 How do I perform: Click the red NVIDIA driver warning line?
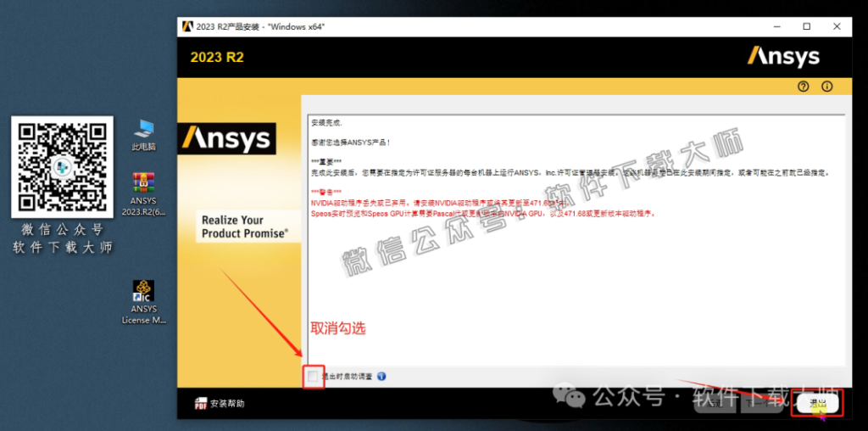point(440,204)
